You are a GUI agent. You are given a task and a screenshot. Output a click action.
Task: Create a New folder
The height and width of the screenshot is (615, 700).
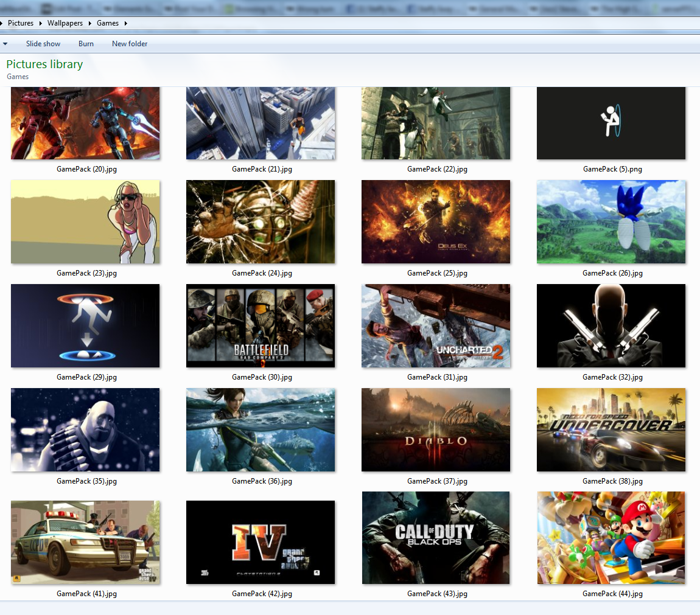[130, 44]
